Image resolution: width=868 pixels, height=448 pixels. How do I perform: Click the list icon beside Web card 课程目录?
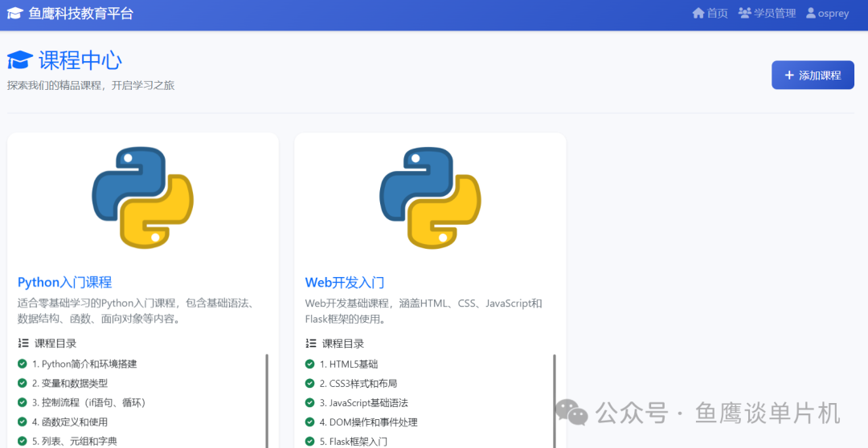click(x=310, y=344)
